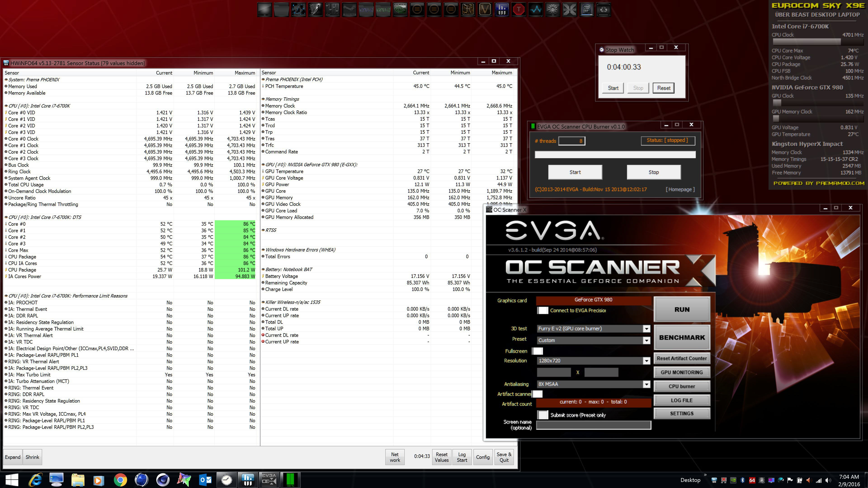Open the LOG FILE button
Screen dimensions: 868x488
pos(682,400)
